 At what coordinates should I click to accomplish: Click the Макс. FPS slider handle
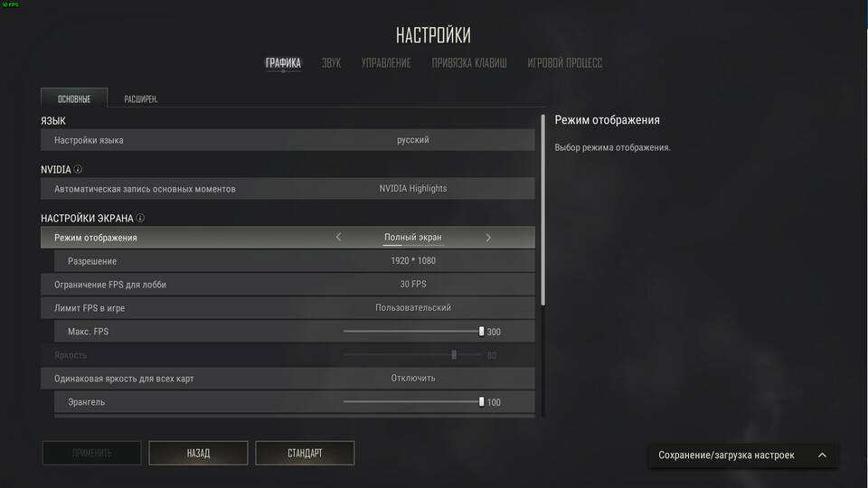[x=481, y=332]
